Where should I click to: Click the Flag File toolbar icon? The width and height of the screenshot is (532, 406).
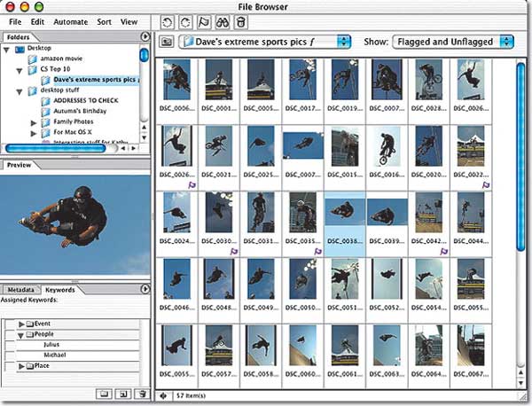(x=204, y=22)
